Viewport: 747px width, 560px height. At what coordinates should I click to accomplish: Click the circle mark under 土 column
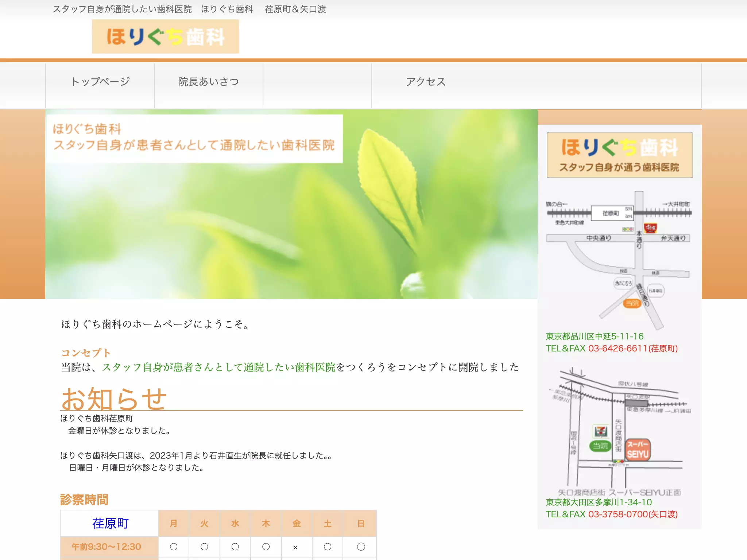click(x=328, y=547)
